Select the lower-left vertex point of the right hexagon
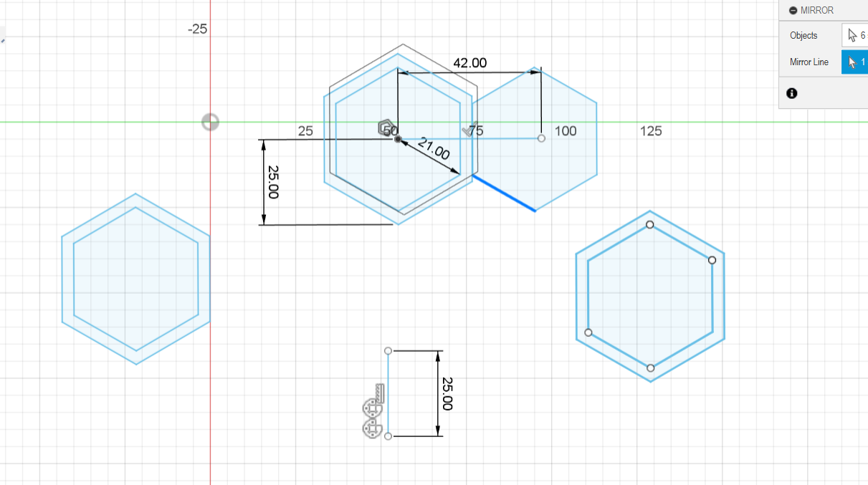This screenshot has height=485, width=868. pyautogui.click(x=588, y=332)
